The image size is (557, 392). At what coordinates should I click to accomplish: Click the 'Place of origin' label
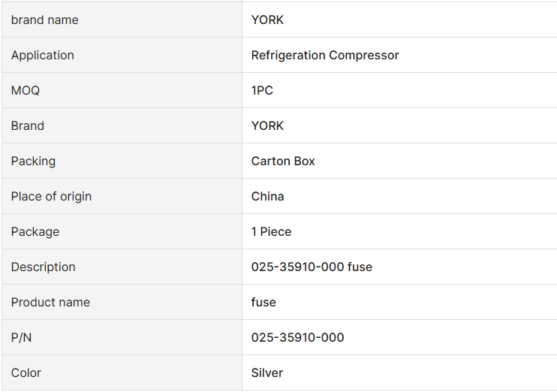coord(51,197)
